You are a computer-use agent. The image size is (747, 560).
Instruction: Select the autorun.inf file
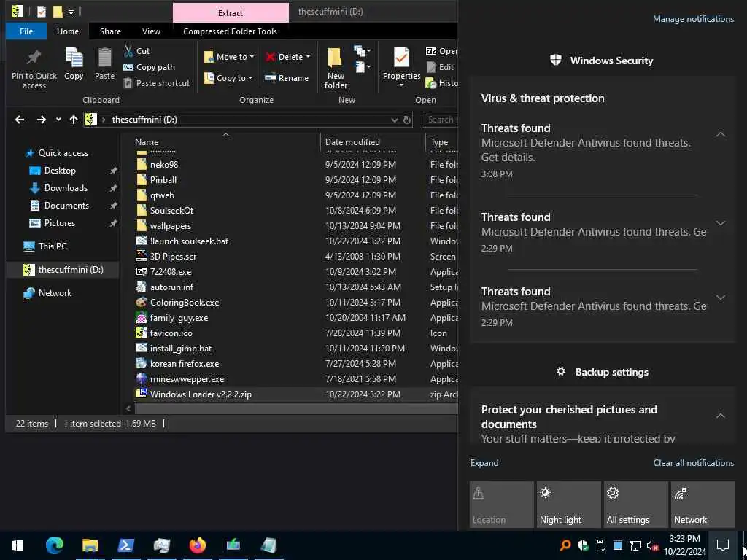[171, 287]
